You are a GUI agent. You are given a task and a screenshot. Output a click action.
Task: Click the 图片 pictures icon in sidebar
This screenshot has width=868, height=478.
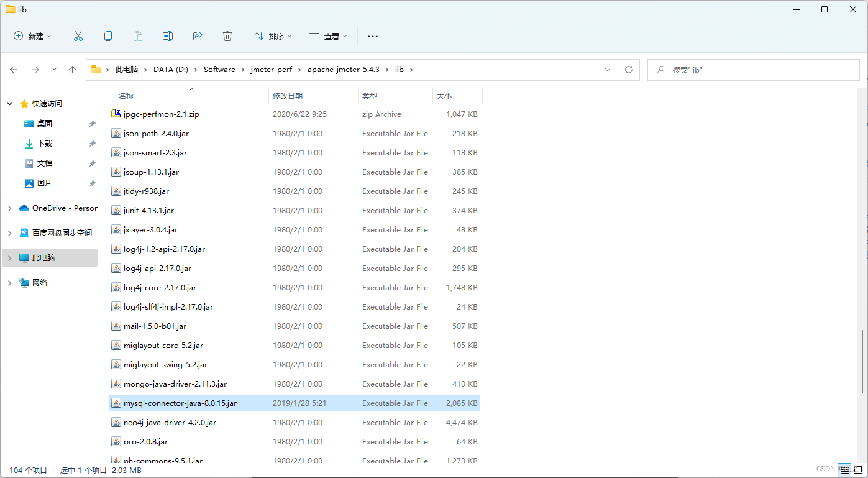tap(29, 183)
